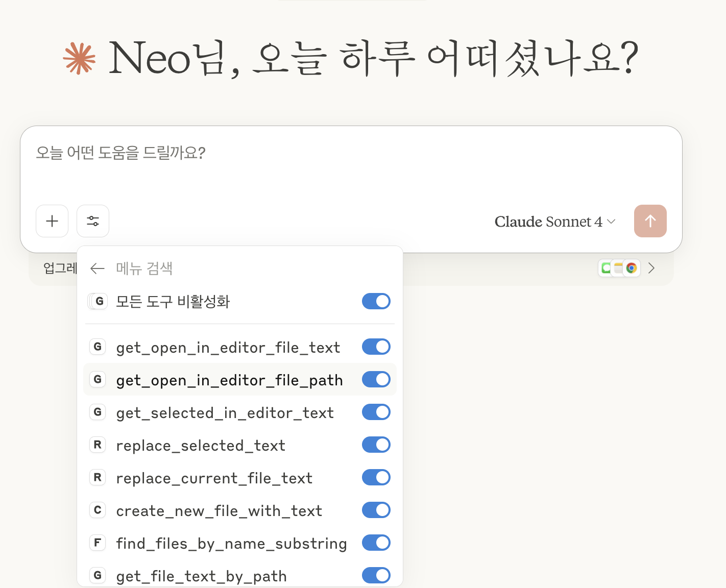Click the 모든 도구 비활성화 label
Viewport: 726px width, 588px height.
click(x=173, y=302)
